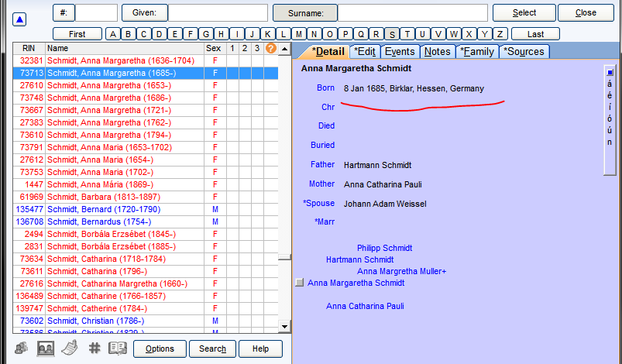Image resolution: width=622 pixels, height=364 pixels.
Task: Click the Mother label in details
Action: [321, 184]
